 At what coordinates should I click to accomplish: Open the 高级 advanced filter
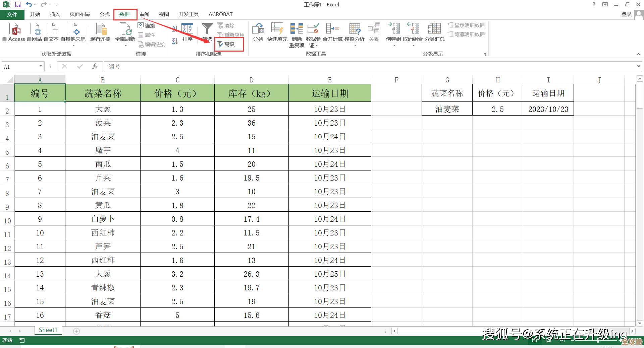click(x=228, y=44)
